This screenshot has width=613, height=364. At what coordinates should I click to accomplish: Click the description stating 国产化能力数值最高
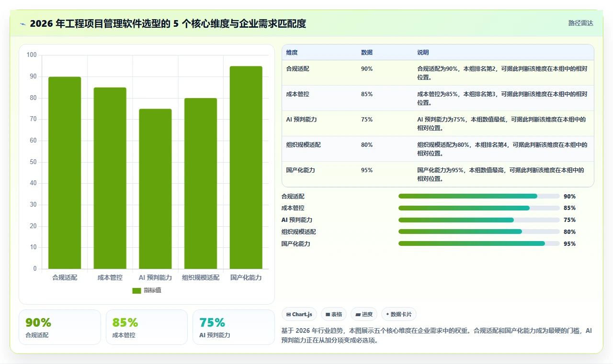500,174
